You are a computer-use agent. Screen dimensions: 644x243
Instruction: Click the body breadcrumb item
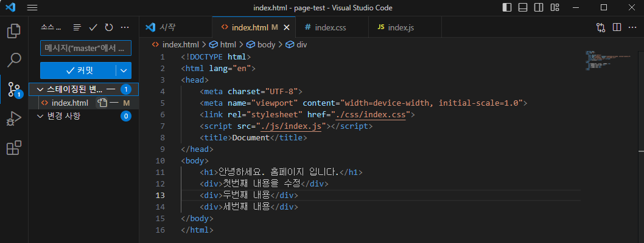[266, 44]
